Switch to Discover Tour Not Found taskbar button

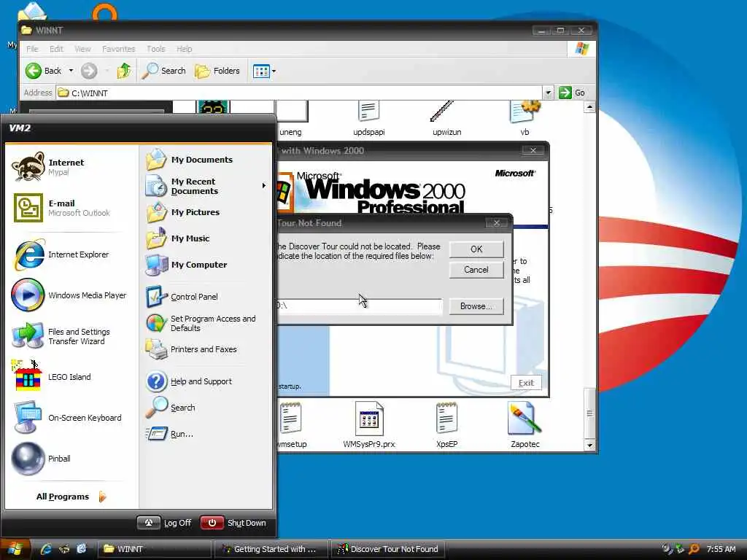point(388,549)
